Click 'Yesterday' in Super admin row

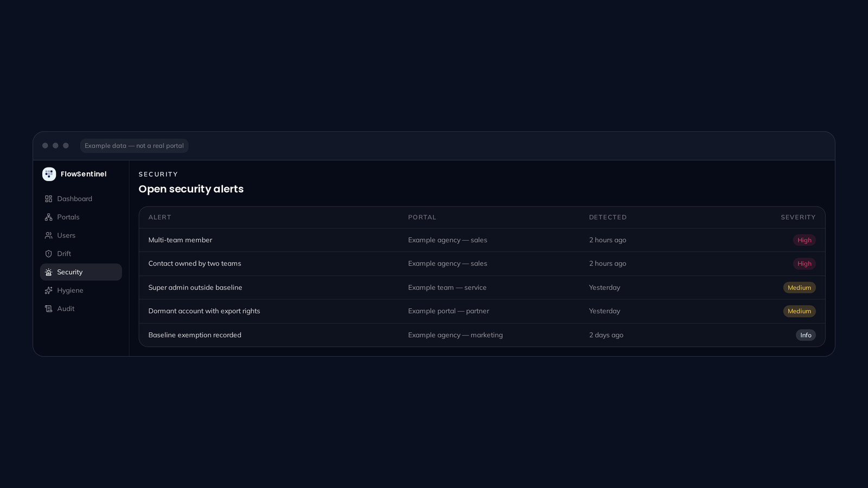point(604,287)
